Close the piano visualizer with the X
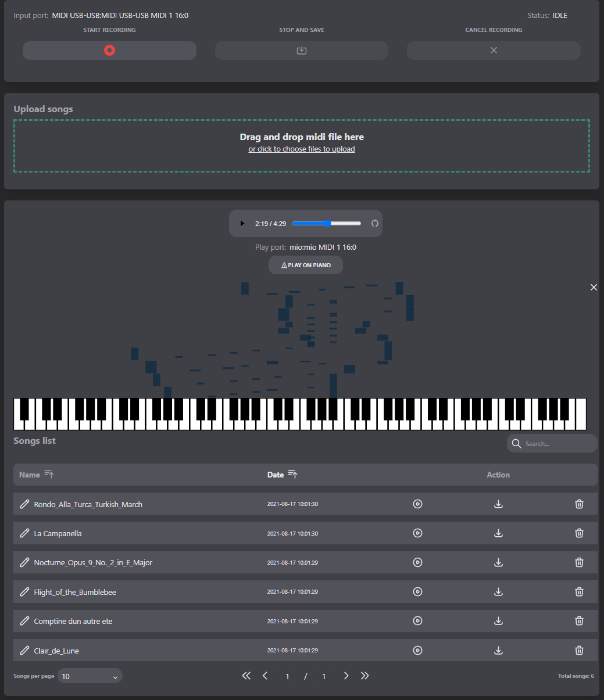Image resolution: width=604 pixels, height=700 pixels. 594,287
